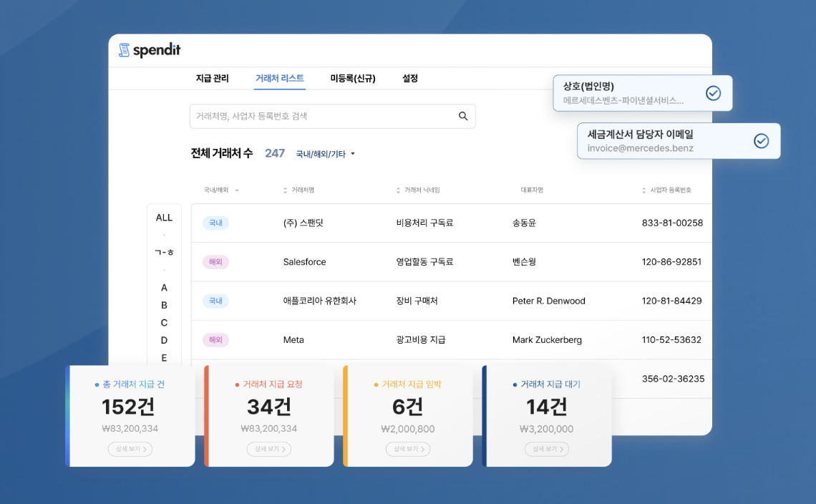Click representative name 송동윤
Viewport: 816px width, 504px height.
click(524, 223)
